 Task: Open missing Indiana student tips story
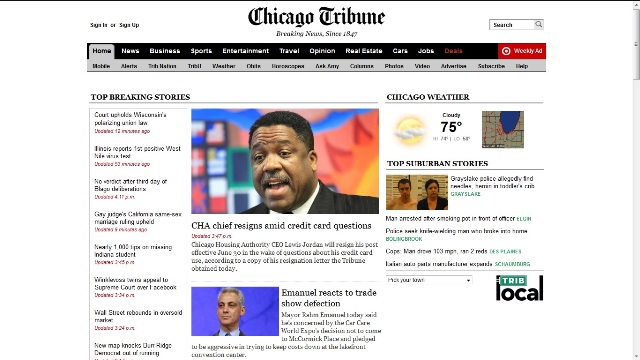click(133, 251)
